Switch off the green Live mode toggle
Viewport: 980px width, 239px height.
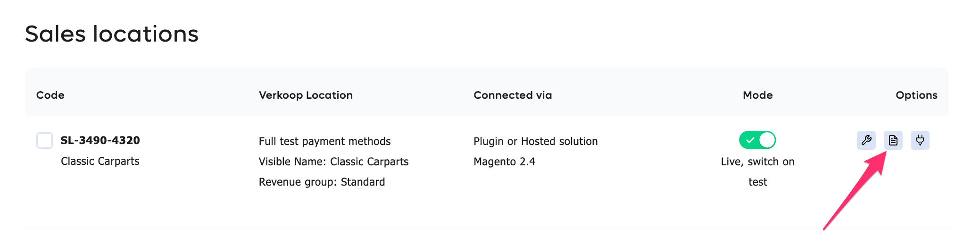(x=757, y=140)
